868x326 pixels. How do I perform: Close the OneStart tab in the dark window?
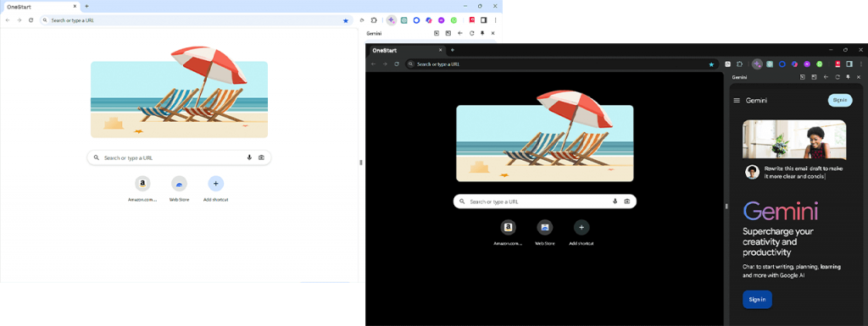tap(441, 50)
